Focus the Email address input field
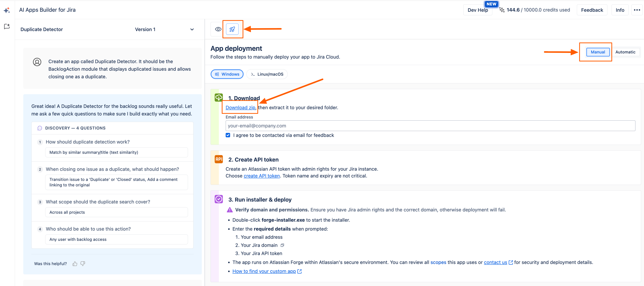Image resolution: width=644 pixels, height=286 pixels. (x=430, y=126)
